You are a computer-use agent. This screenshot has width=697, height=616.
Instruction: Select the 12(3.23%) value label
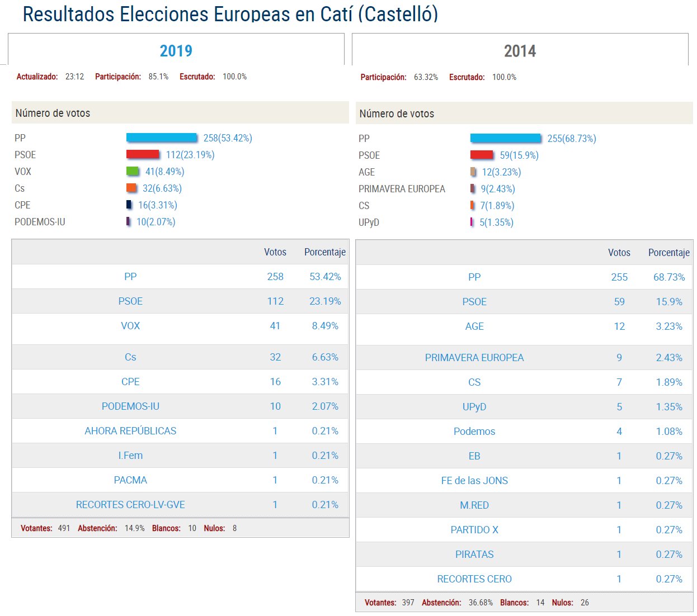click(x=502, y=172)
